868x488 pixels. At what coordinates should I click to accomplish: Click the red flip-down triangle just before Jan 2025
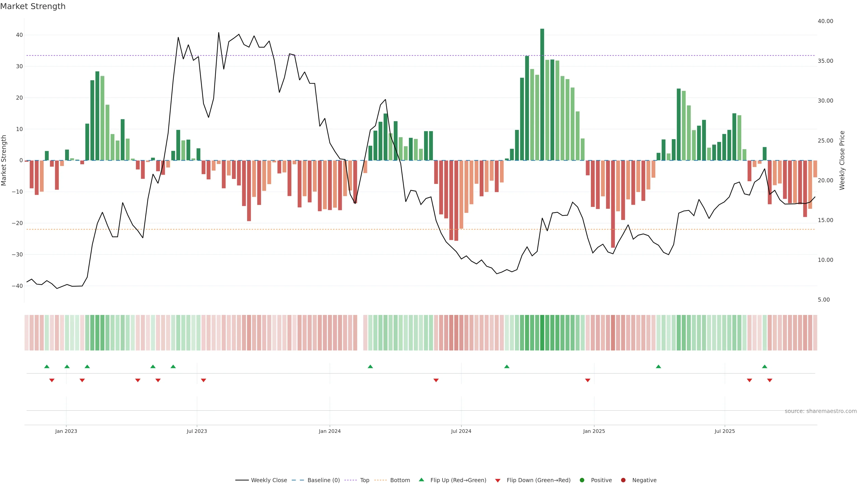tap(588, 380)
